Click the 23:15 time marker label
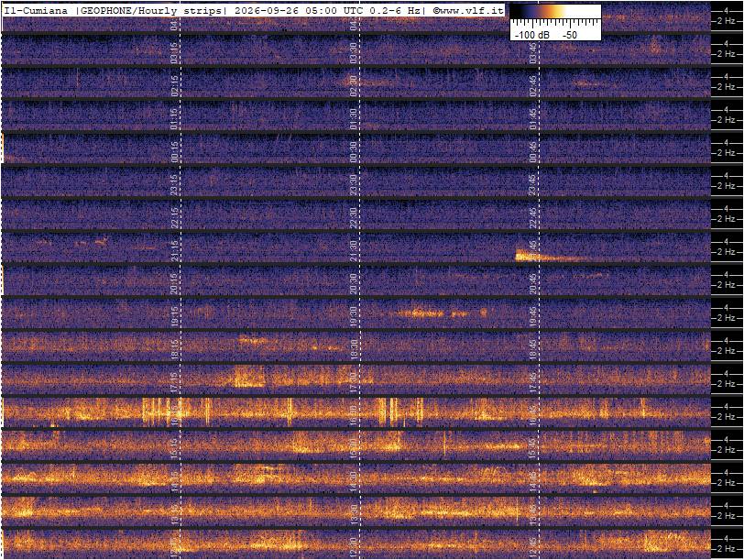The width and height of the screenshot is (744, 560). pyautogui.click(x=174, y=184)
